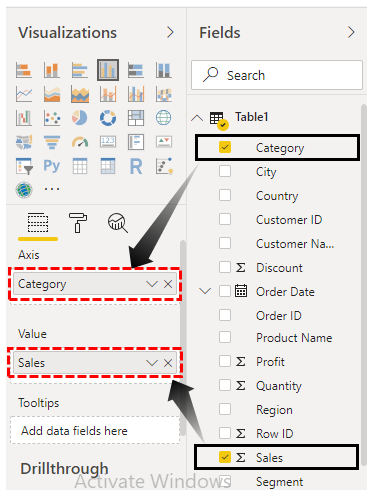The height and width of the screenshot is (495, 372).
Task: Select Line and clustered column chart visual
Action: point(136,94)
